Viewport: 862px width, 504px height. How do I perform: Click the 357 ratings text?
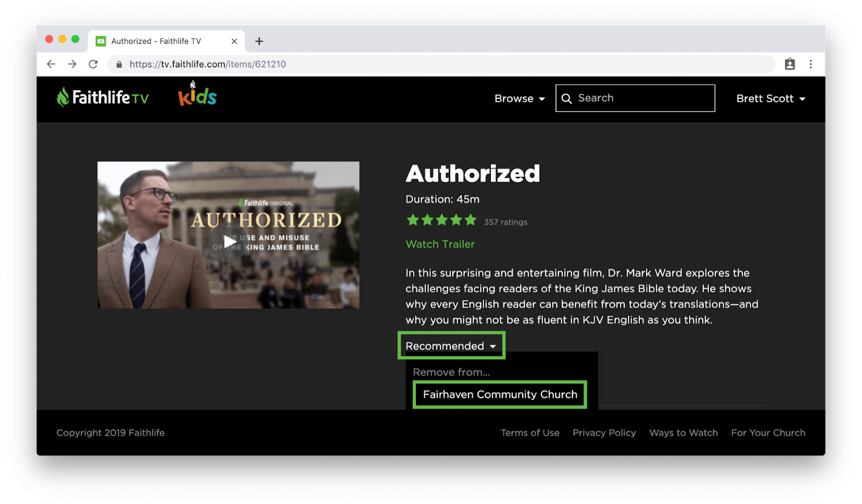click(x=506, y=222)
